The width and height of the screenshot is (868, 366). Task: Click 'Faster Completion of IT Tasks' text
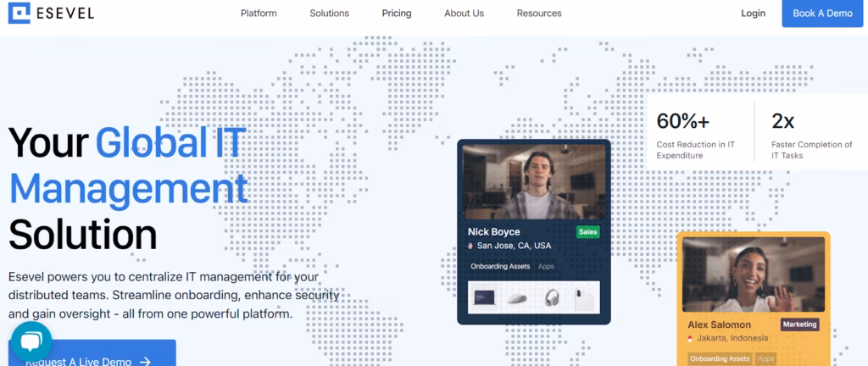pyautogui.click(x=811, y=150)
